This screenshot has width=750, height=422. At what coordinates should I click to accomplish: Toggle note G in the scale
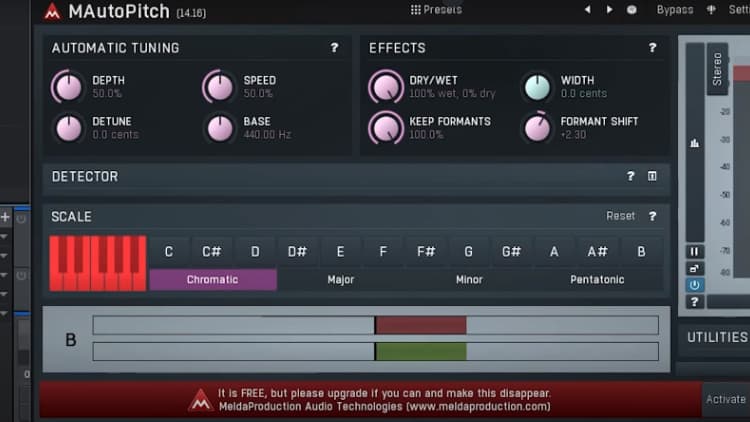[x=468, y=252]
